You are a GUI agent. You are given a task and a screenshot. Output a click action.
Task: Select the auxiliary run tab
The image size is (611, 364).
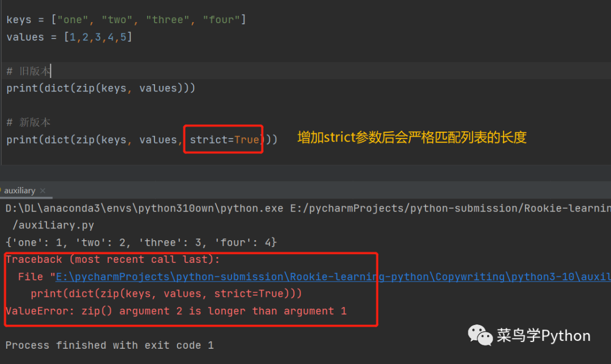point(20,190)
